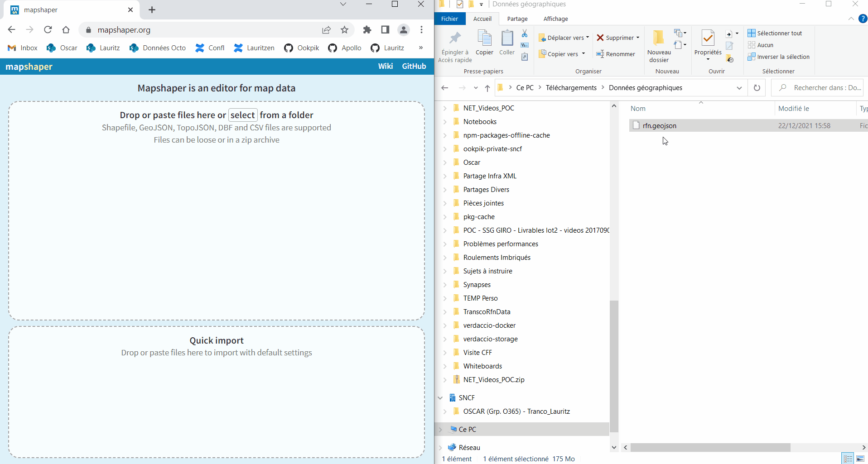Click the Modifier (edit) icon in Ouvrir group
Screen dimensions: 868x464
pos(729,46)
